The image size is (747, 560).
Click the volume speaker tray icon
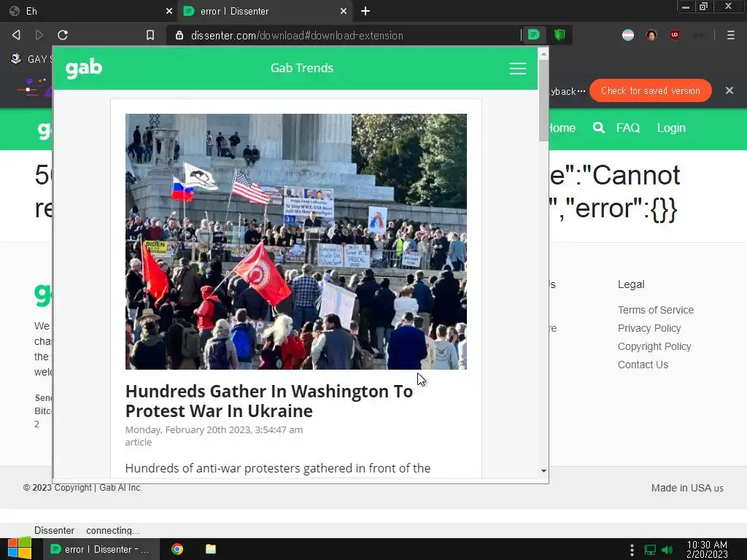point(667,550)
